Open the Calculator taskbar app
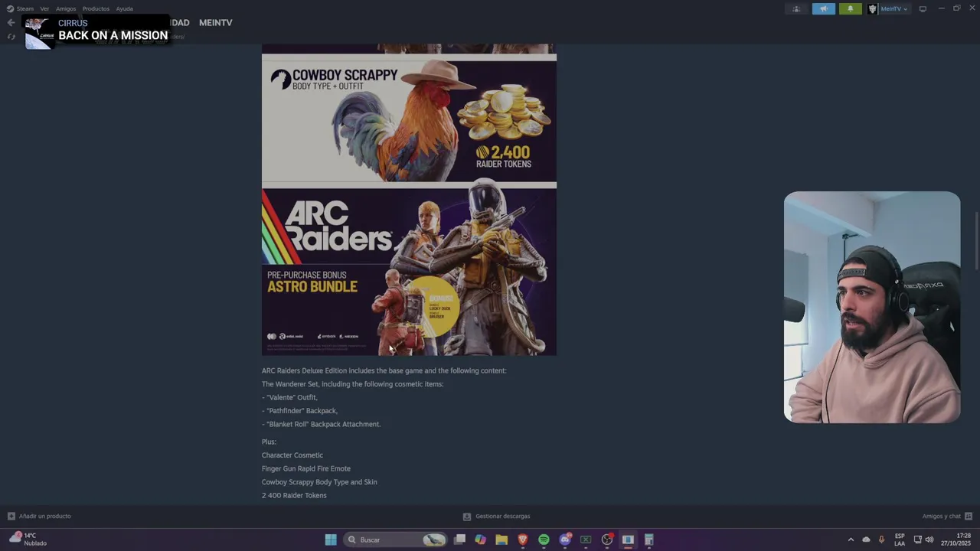This screenshot has width=980, height=551. coord(648,540)
